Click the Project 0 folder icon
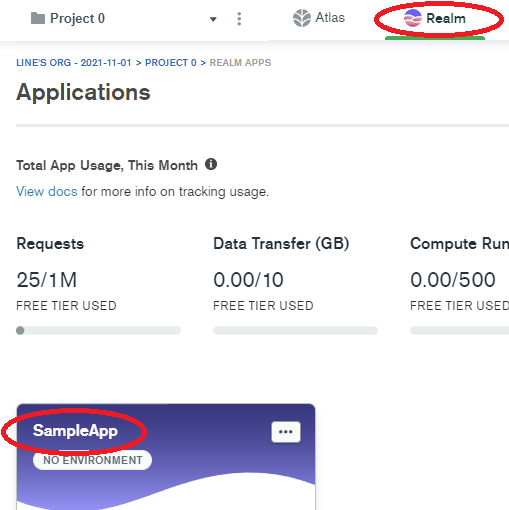Screen dimensions: 509x510 pyautogui.click(x=38, y=18)
